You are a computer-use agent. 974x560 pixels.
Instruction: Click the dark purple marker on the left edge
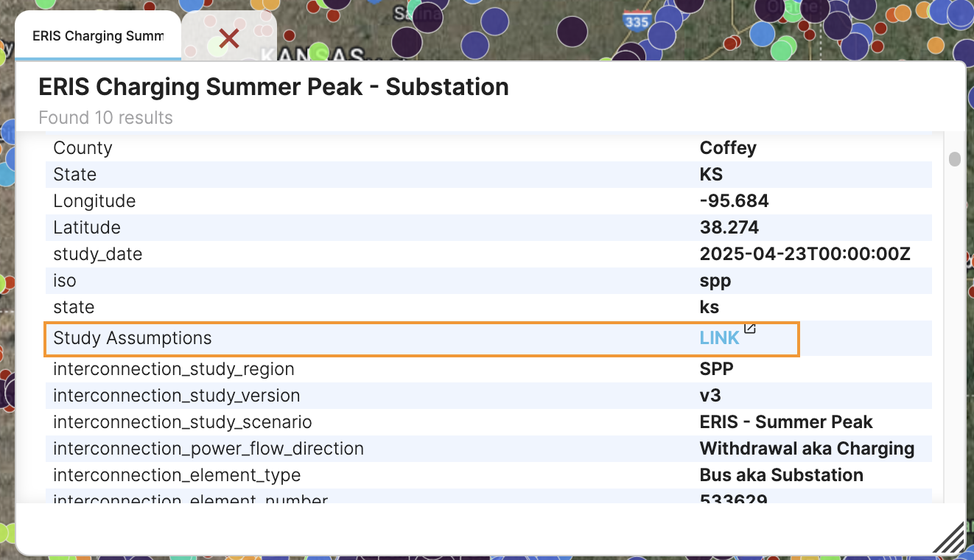coord(6,391)
